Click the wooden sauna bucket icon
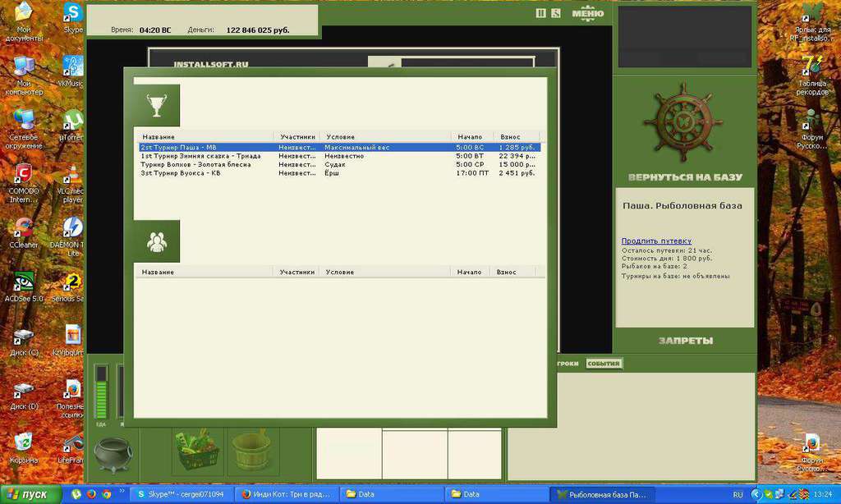 (x=252, y=450)
